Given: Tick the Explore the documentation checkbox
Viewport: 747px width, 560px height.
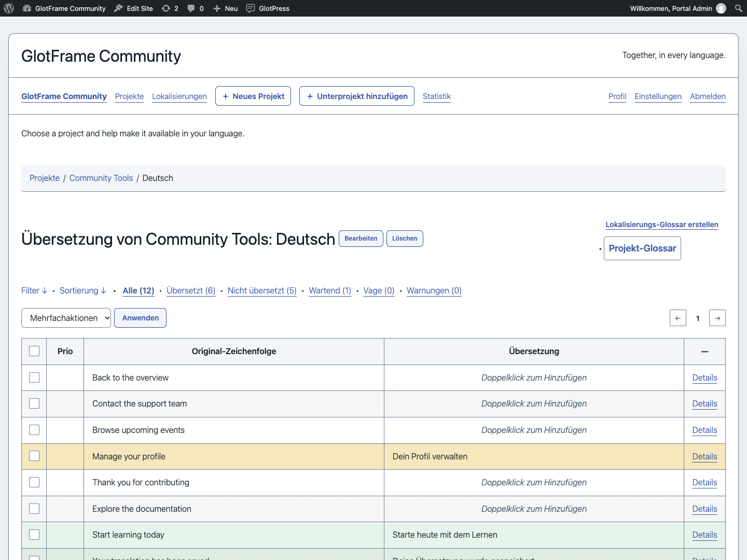Looking at the screenshot, I should point(34,509).
